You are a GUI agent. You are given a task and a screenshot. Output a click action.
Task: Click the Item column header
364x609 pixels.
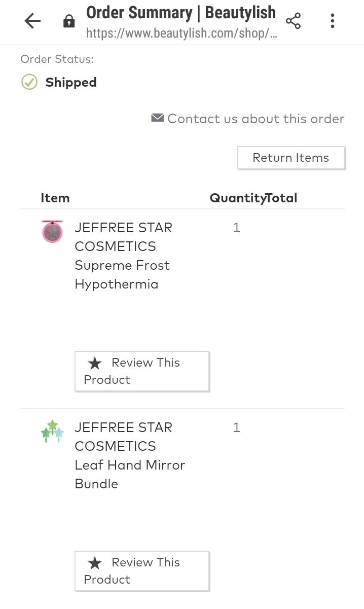(x=55, y=198)
